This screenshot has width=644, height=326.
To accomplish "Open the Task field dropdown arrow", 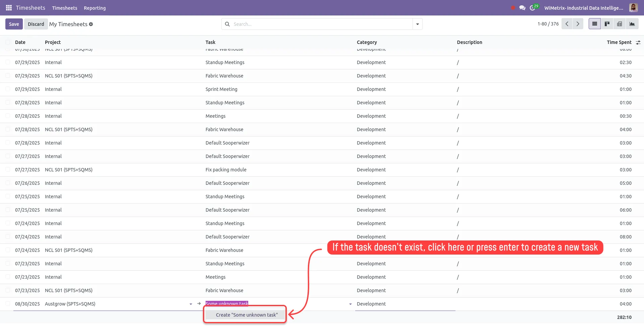I will [x=351, y=304].
